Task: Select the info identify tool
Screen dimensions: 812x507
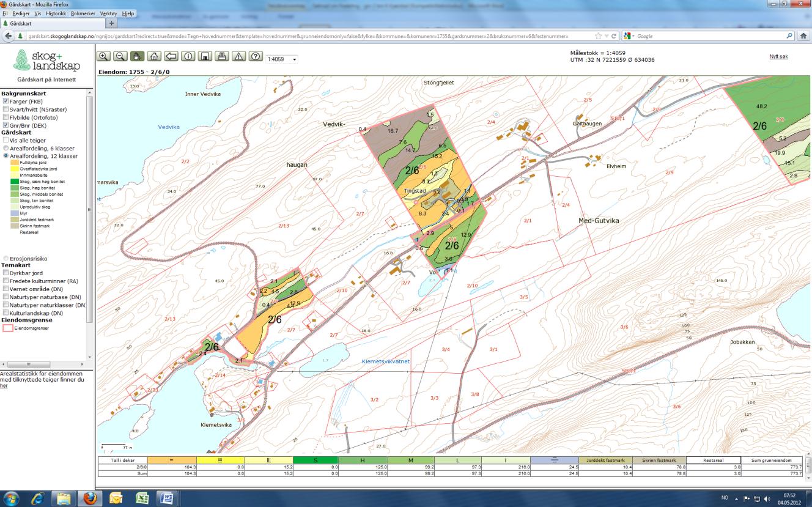Action: click(x=188, y=57)
